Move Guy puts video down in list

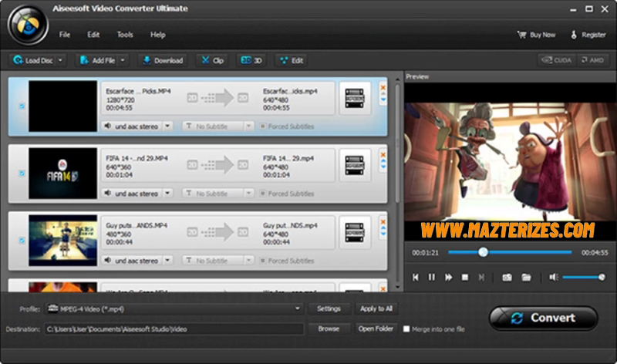coord(383,234)
